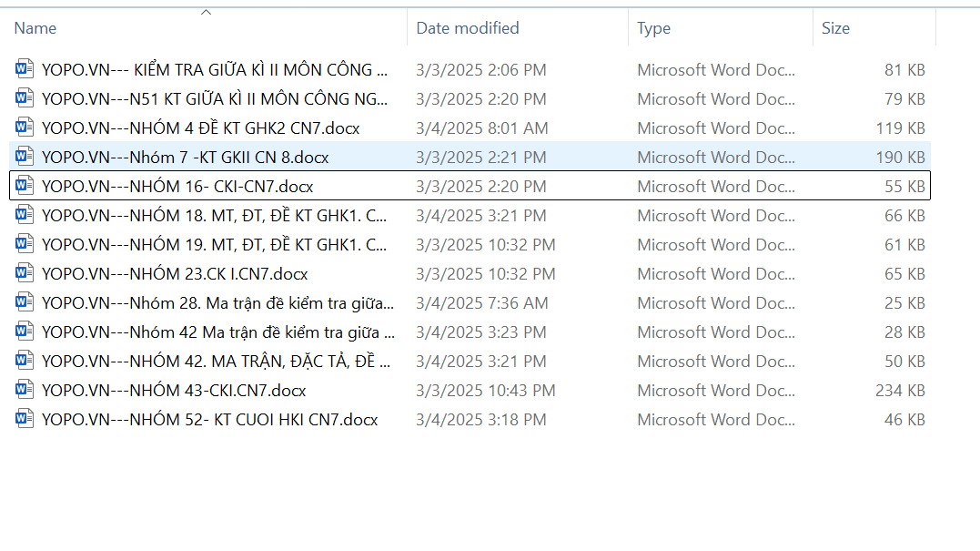
Task: Select the icon of the N51 KT GIỮA KÌ II file
Action: (25, 99)
